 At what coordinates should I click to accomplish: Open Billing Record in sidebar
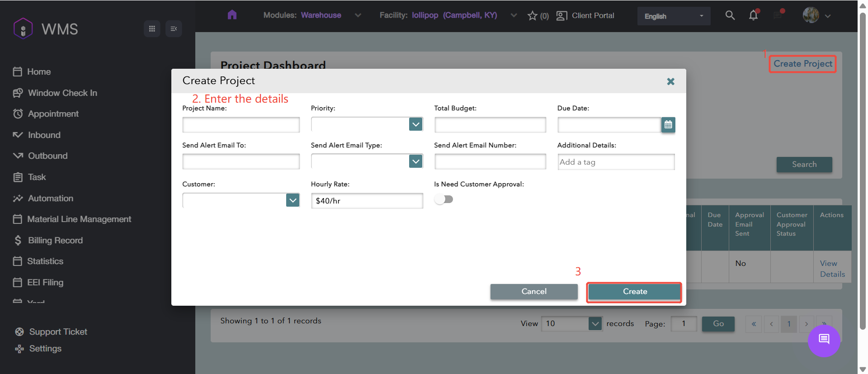(x=55, y=240)
